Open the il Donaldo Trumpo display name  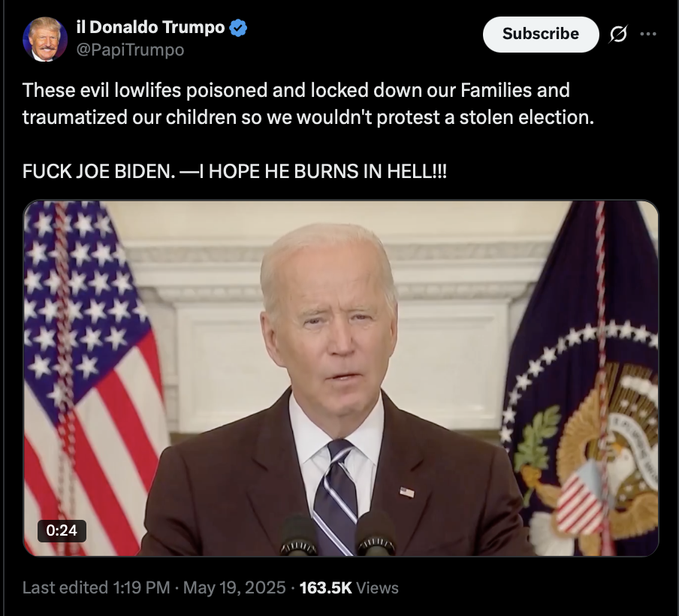click(x=151, y=27)
